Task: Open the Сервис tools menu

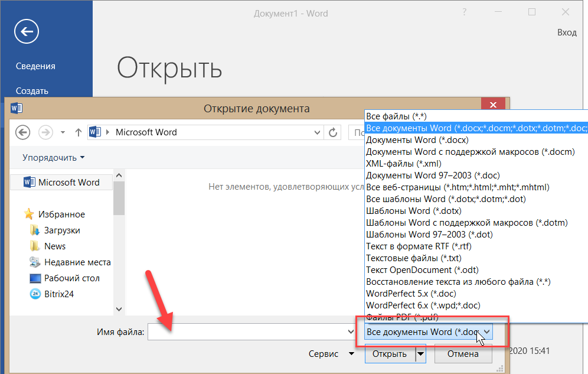Action: coord(331,354)
